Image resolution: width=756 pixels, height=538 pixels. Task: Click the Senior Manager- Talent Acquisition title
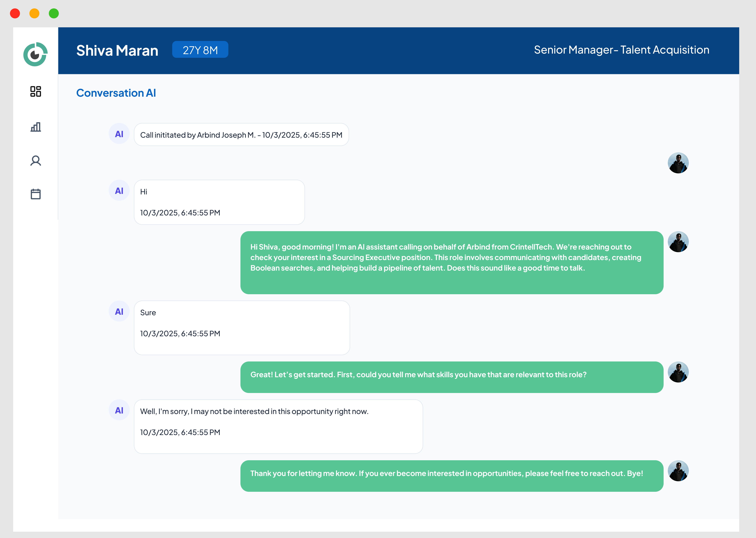pyautogui.click(x=621, y=50)
